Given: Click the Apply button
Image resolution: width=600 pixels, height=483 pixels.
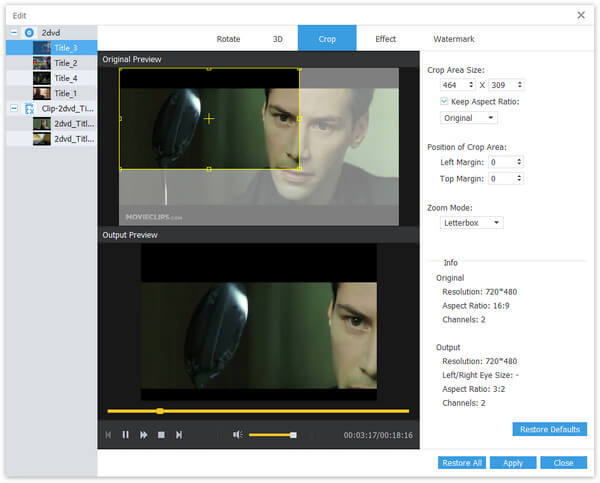Looking at the screenshot, I should (513, 463).
